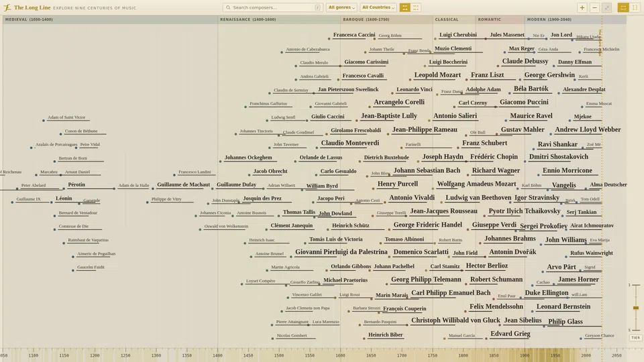This screenshot has width=644, height=362.
Task: Select the horizontal orientation toggle
Action: (623, 7)
